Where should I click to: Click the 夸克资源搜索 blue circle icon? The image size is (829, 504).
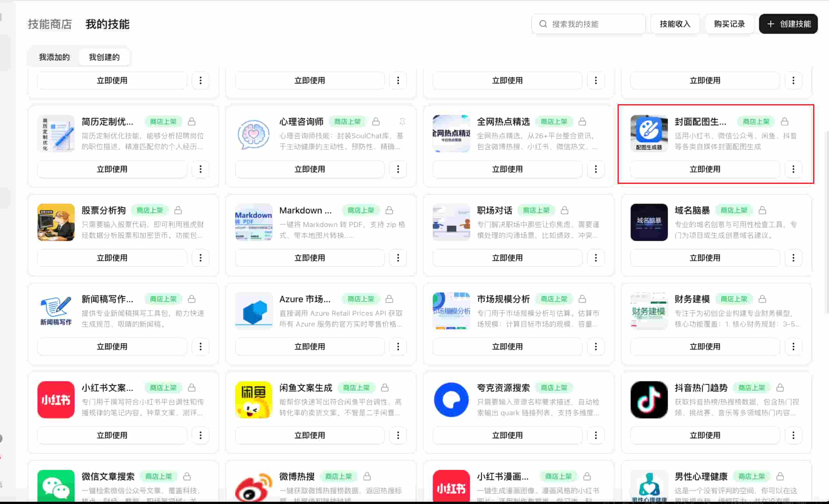coord(451,399)
